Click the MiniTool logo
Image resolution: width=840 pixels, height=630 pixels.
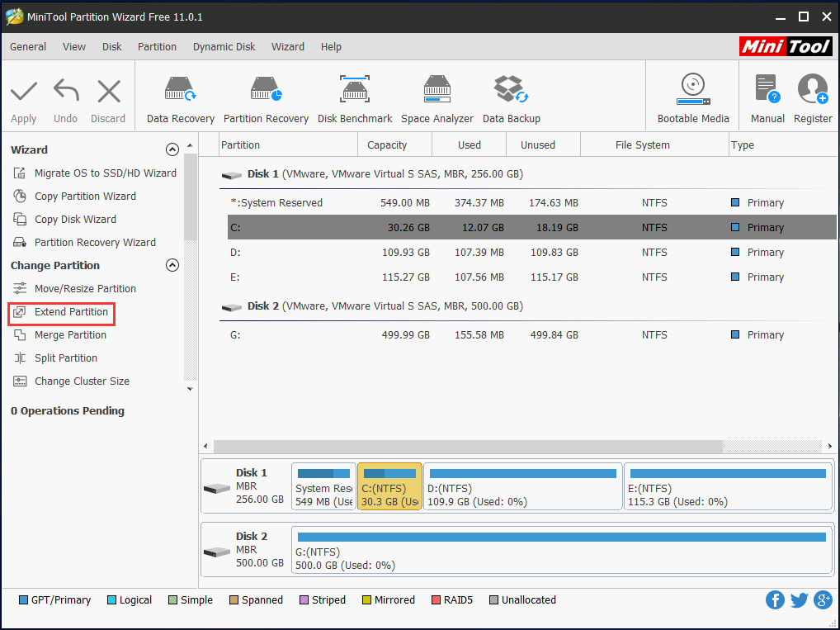(786, 46)
